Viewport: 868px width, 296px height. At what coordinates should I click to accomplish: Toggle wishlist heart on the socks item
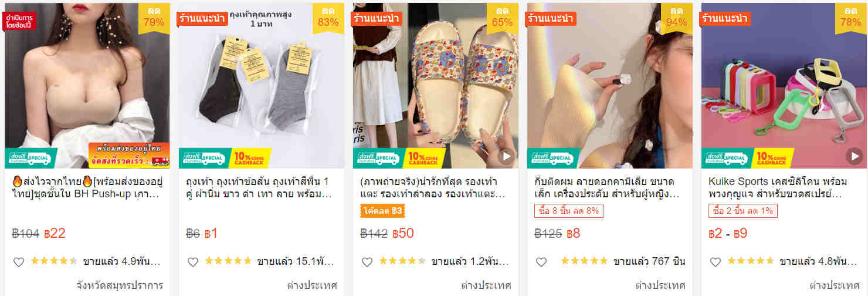point(193,262)
